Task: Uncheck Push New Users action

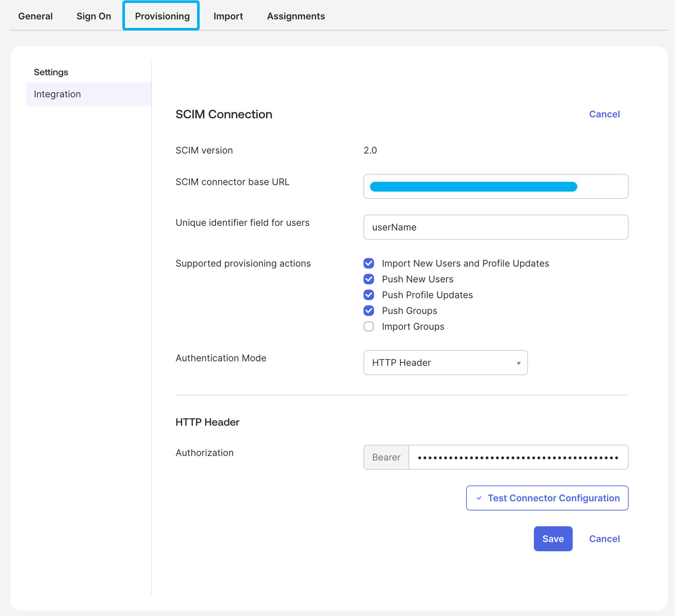Action: pos(369,279)
